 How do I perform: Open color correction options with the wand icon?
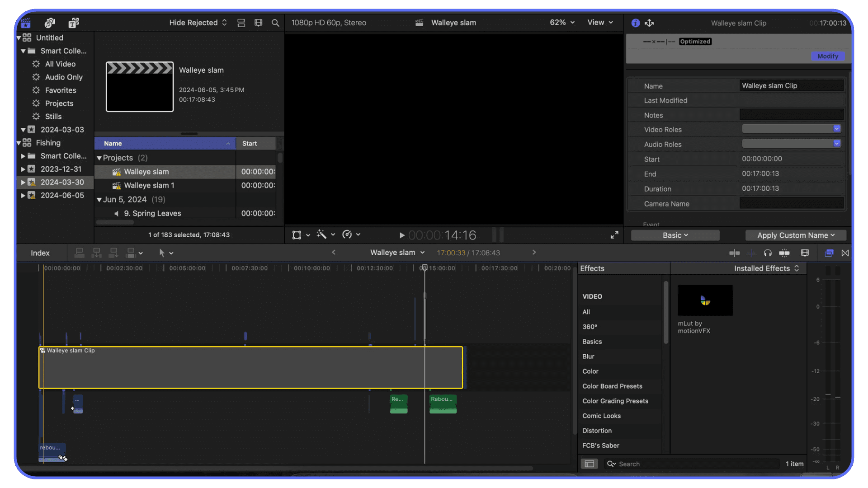323,235
